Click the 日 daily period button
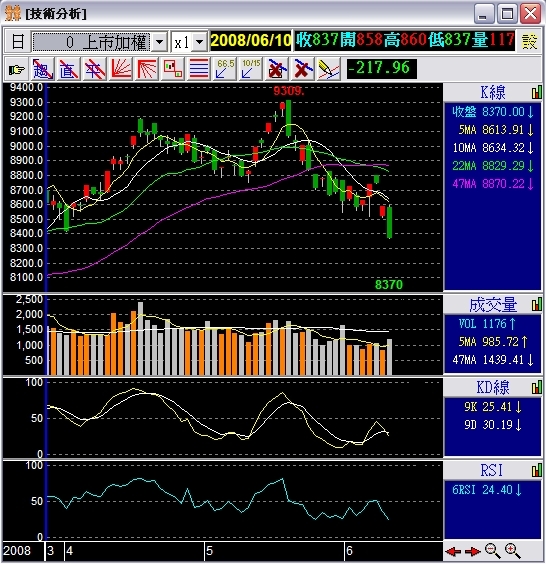 coord(17,41)
